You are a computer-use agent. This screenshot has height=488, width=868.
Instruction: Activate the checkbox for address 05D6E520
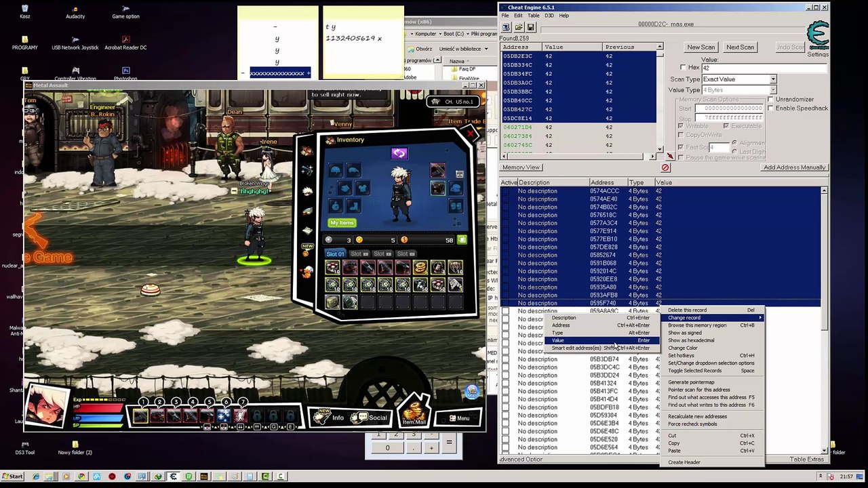(505, 439)
